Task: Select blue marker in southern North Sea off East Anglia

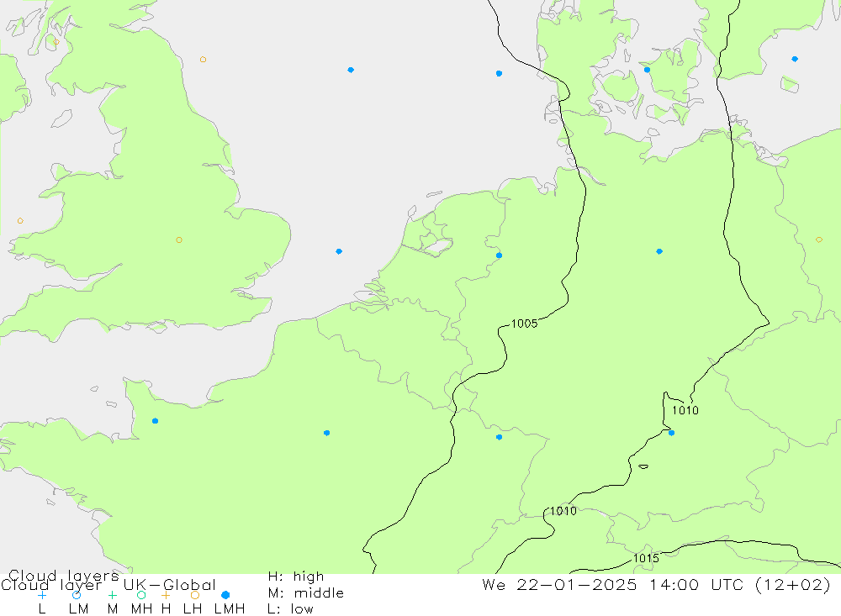Action: [339, 251]
